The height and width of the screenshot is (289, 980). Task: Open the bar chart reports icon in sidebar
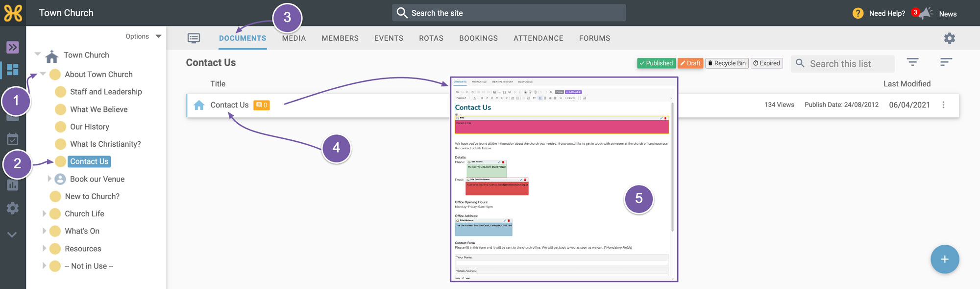tap(13, 185)
